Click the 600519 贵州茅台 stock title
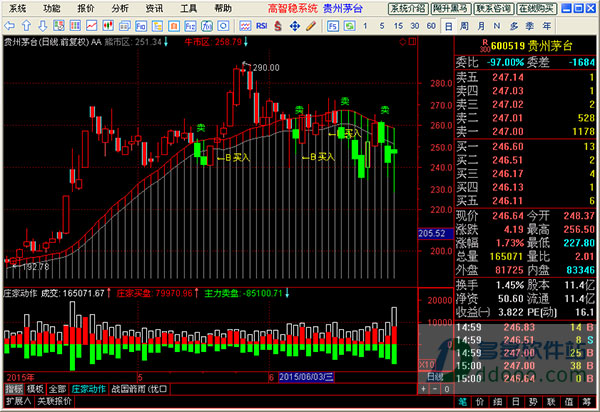Image resolution: width=600 pixels, height=412 pixels. tap(531, 46)
